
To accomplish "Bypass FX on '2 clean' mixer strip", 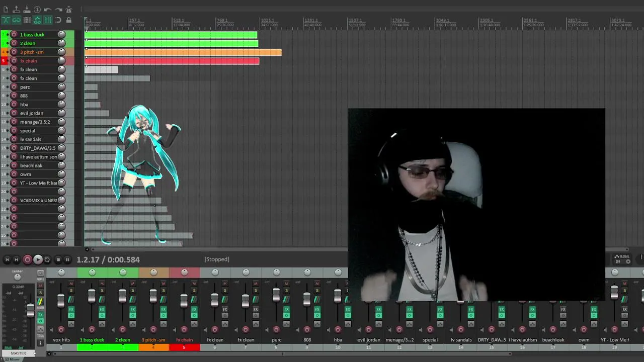I will point(132,315).
